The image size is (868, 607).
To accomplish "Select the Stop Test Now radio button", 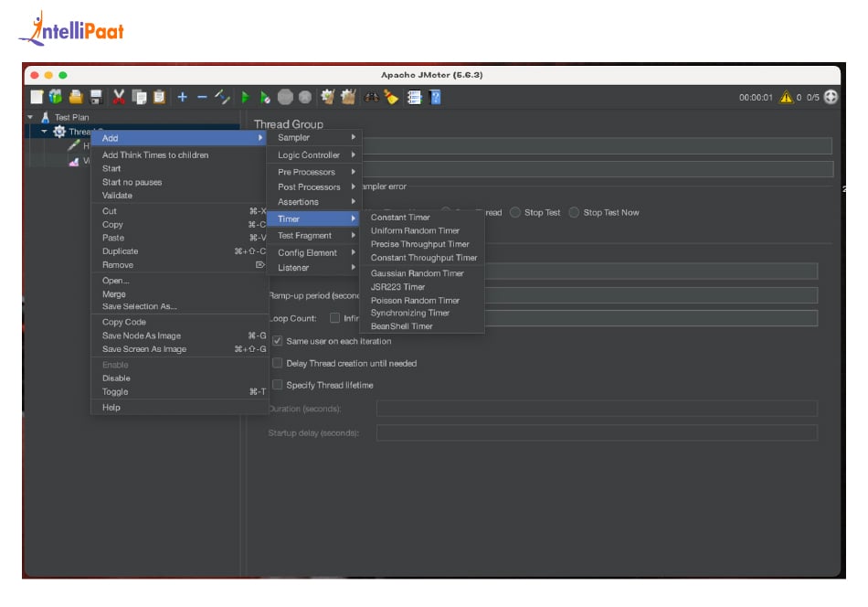I will 574,213.
